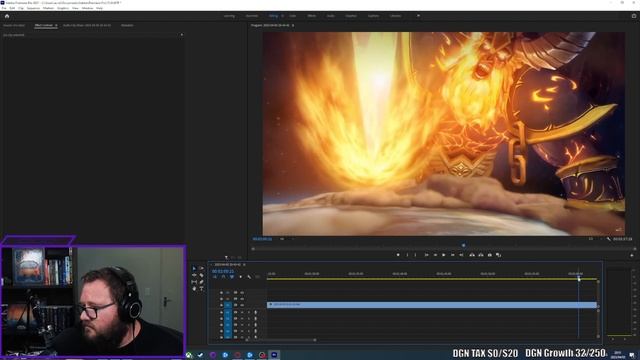This screenshot has width=640, height=360.
Task: Select the Track Select Forward tool
Action: tap(201, 268)
